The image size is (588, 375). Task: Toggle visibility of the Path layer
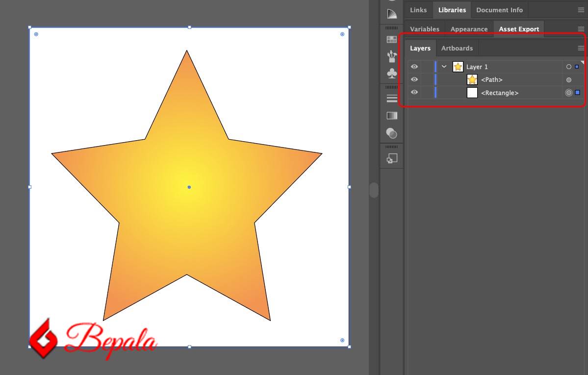tap(414, 79)
